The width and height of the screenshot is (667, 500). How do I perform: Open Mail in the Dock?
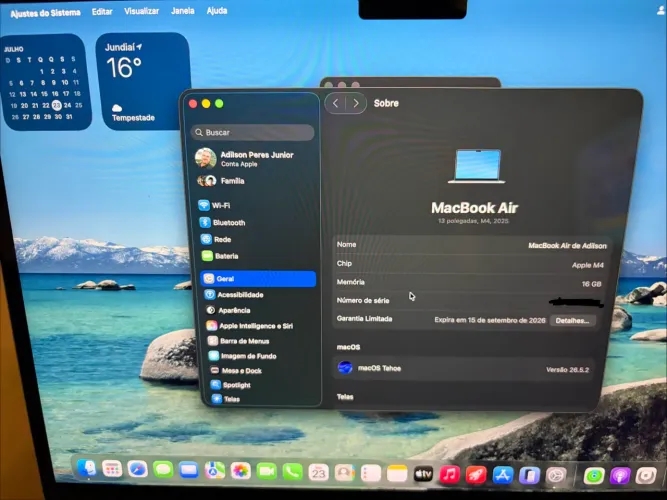click(189, 471)
